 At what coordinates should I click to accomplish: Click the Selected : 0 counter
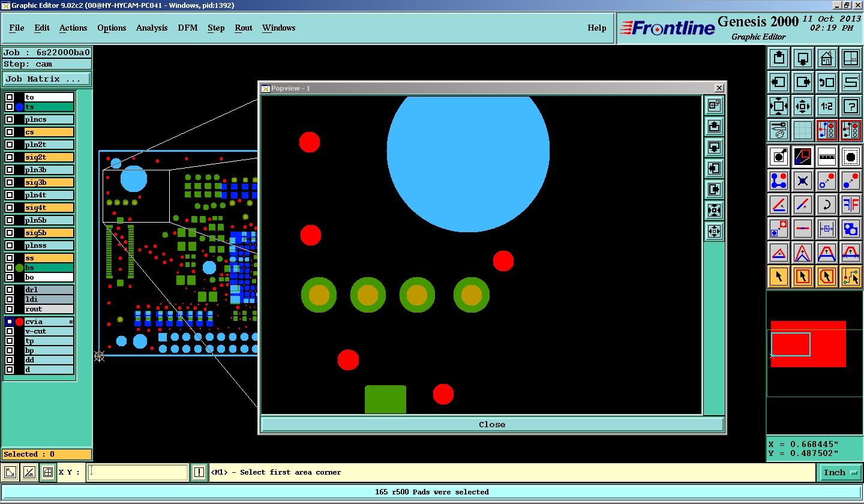[x=47, y=454]
